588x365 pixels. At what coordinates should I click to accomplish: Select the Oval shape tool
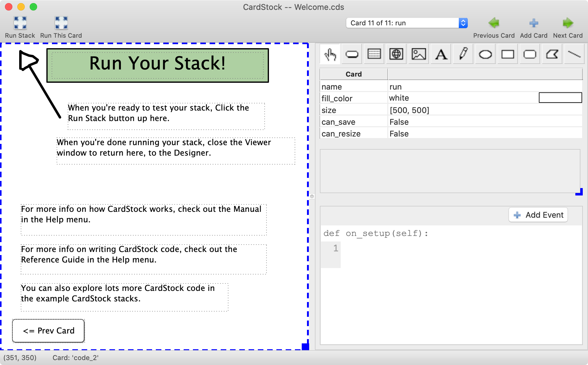click(485, 54)
